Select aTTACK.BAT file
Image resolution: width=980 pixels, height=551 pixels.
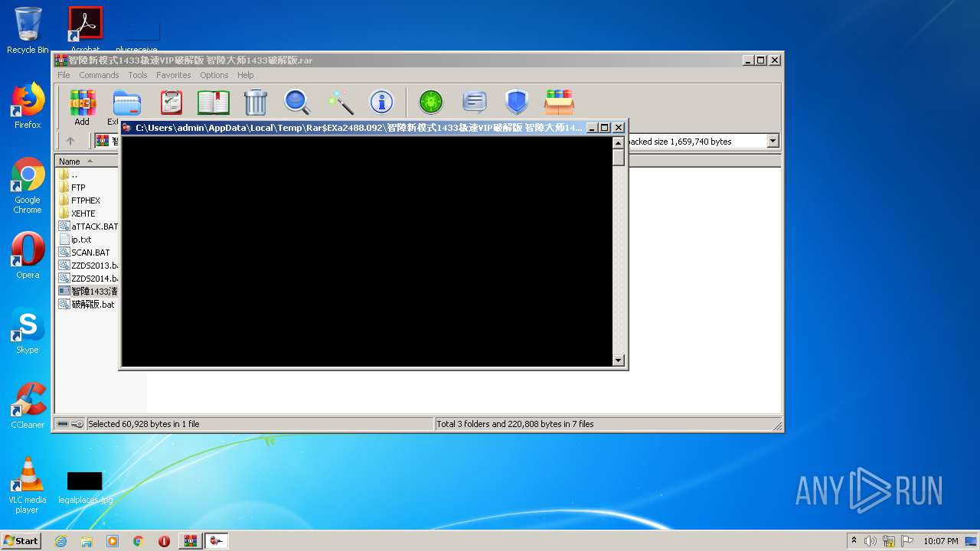point(87,227)
